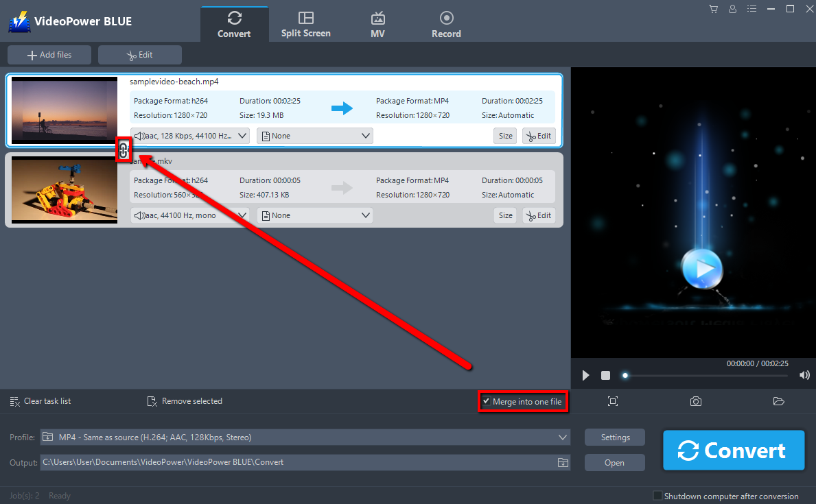Open audio dropdown aac, 44100 Hz, mono

[190, 215]
